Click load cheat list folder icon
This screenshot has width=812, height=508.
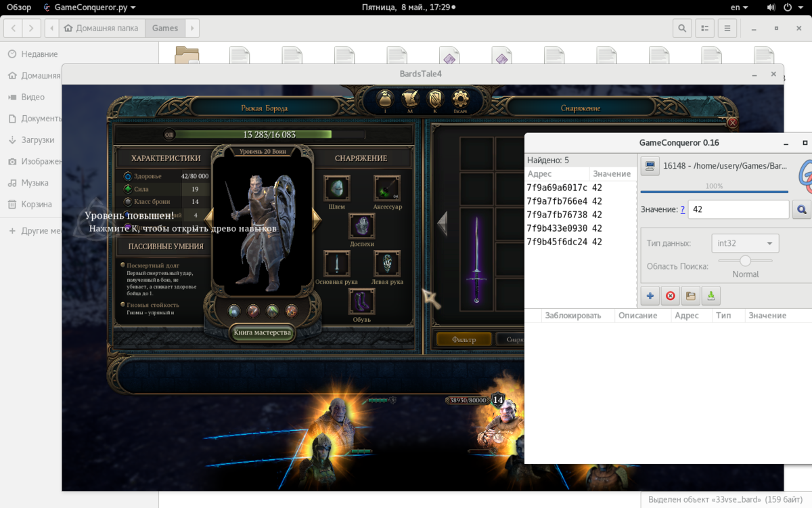pyautogui.click(x=690, y=295)
